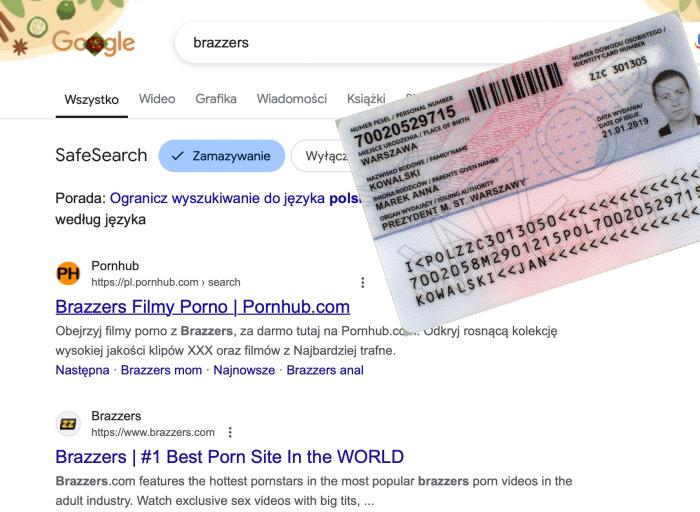
Task: Click the Pornhub PH favicon
Action: tap(68, 273)
